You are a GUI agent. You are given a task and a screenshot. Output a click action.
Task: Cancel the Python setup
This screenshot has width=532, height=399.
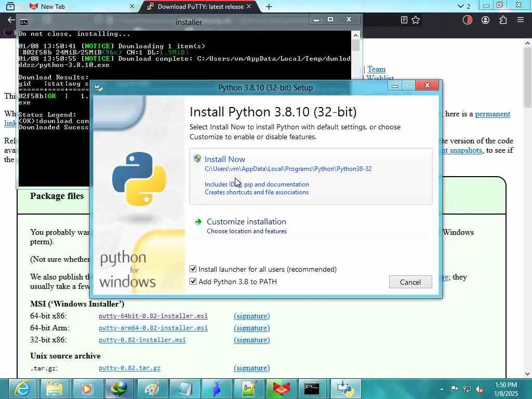[410, 282]
